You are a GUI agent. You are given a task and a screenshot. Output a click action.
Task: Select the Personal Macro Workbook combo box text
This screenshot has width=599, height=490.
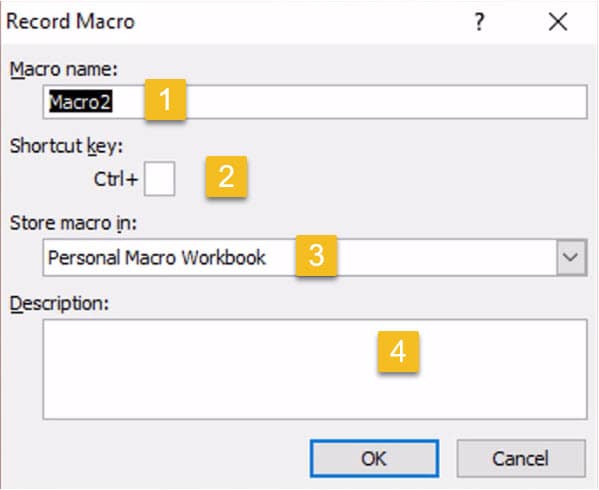click(x=157, y=257)
